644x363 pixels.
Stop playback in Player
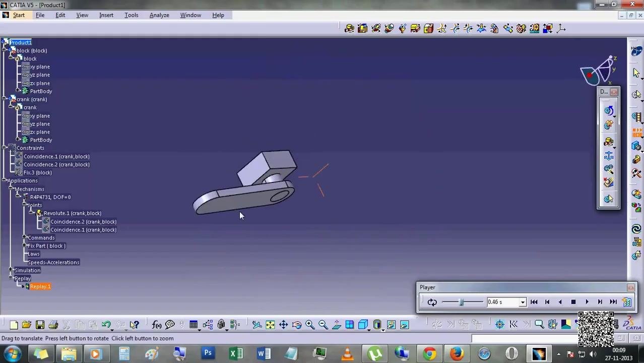(573, 302)
